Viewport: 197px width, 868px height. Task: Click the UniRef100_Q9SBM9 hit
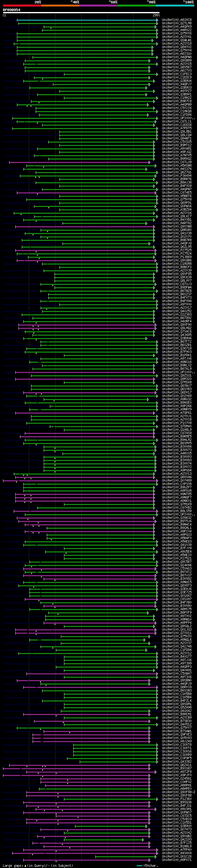[x=177, y=61]
